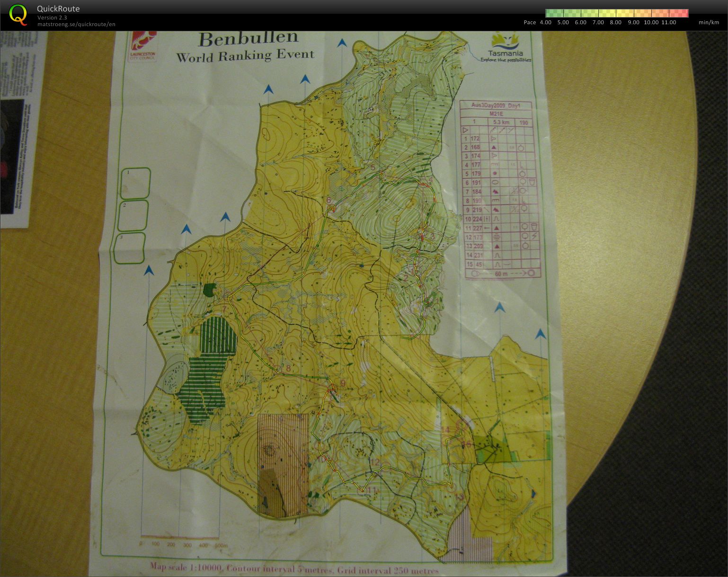Select the 11.00 pace legend value
Viewport: 728px width, 577px height.
coord(669,22)
